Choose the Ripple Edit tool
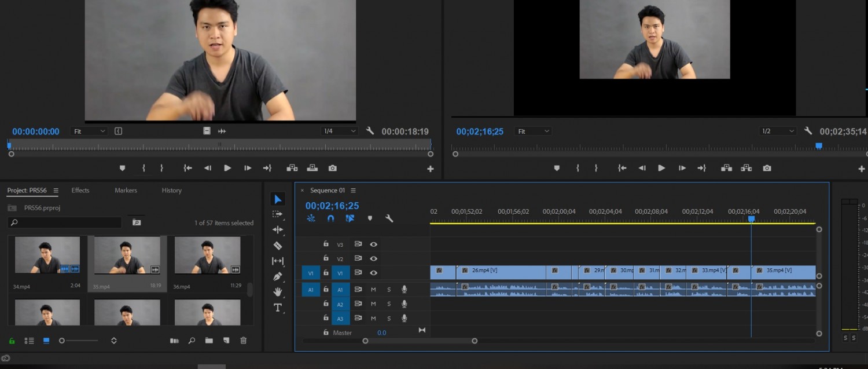The height and width of the screenshot is (369, 868). tap(278, 230)
